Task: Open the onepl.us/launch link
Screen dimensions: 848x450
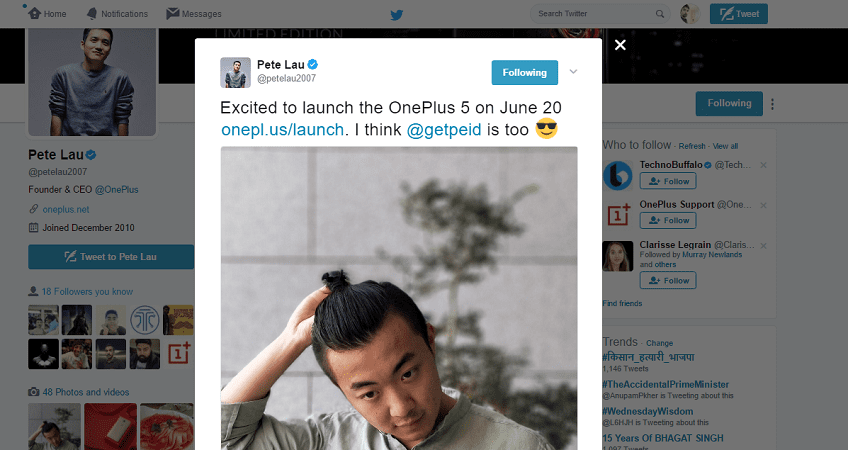Action: click(282, 130)
